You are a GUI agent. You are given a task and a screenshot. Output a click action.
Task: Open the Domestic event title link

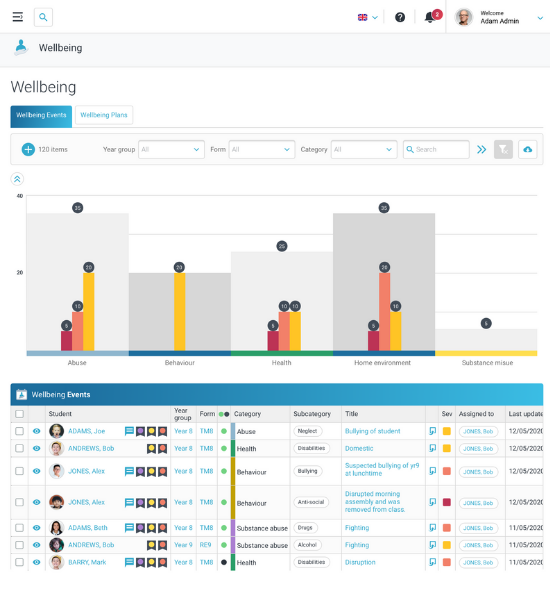click(x=359, y=448)
